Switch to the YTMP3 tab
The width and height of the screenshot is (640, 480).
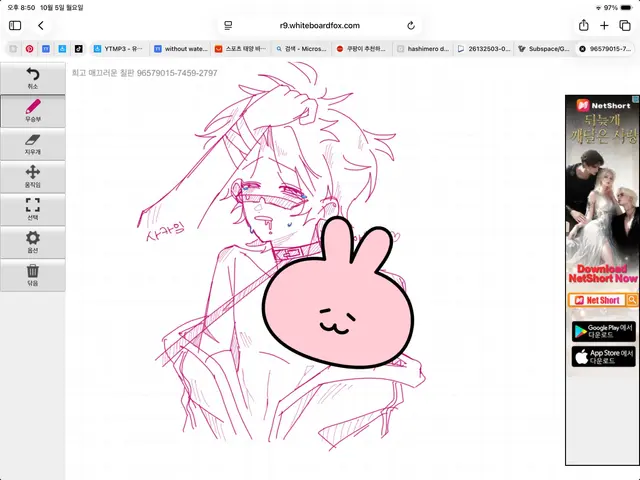[x=118, y=49]
